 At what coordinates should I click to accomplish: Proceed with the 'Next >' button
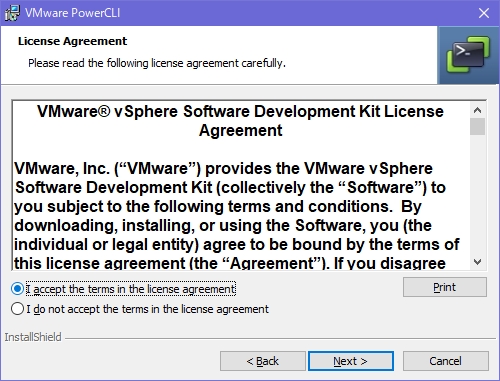tap(351, 361)
